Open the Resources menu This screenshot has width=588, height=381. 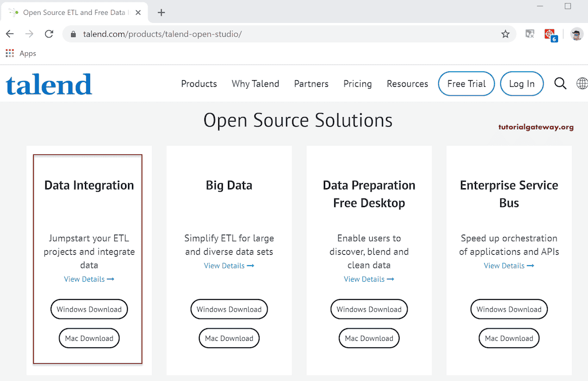407,83
